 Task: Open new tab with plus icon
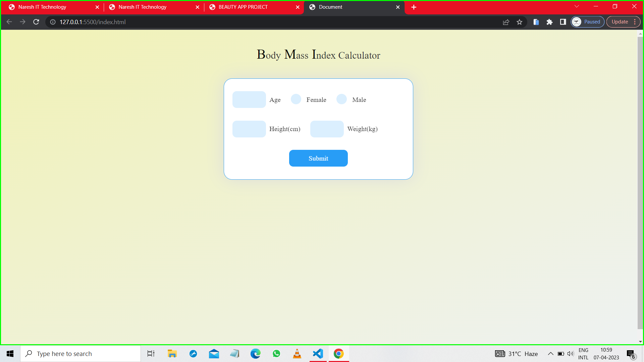(414, 7)
